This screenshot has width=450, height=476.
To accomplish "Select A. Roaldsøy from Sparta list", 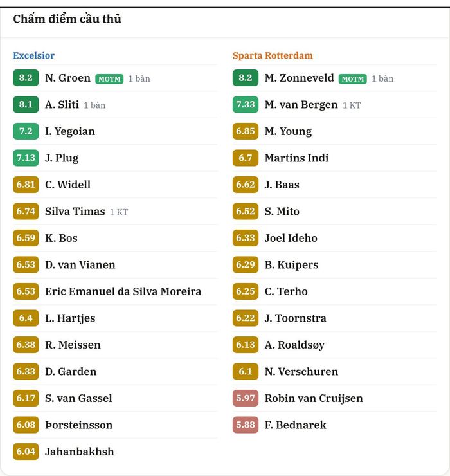I will 294,345.
